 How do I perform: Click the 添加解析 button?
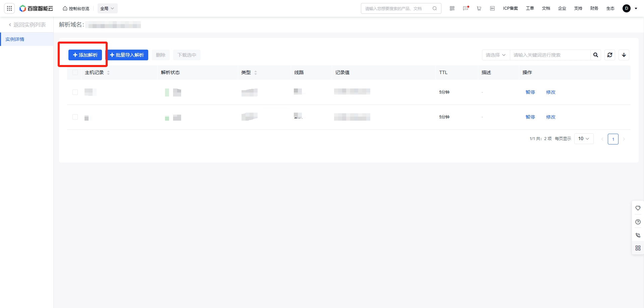[85, 55]
